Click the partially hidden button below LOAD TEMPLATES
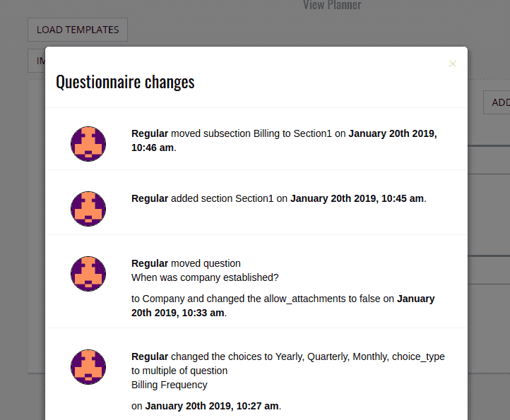This screenshot has height=420, width=510. (x=37, y=61)
